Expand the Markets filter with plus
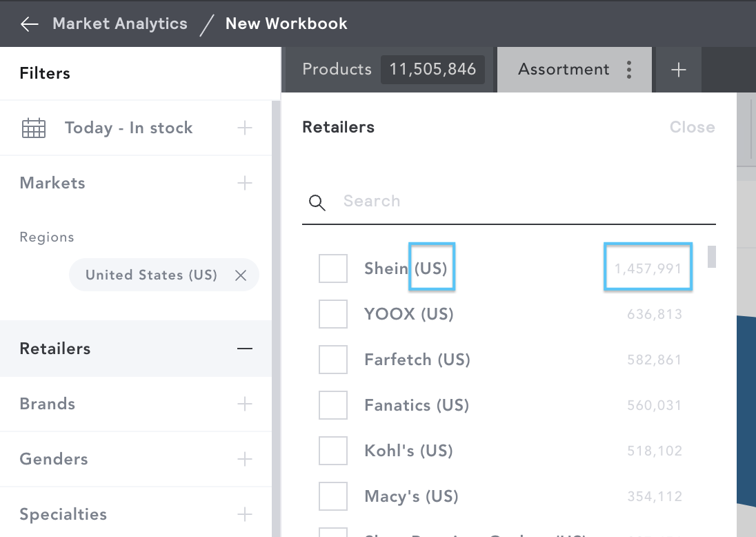Viewport: 756px width, 537px height. [245, 183]
